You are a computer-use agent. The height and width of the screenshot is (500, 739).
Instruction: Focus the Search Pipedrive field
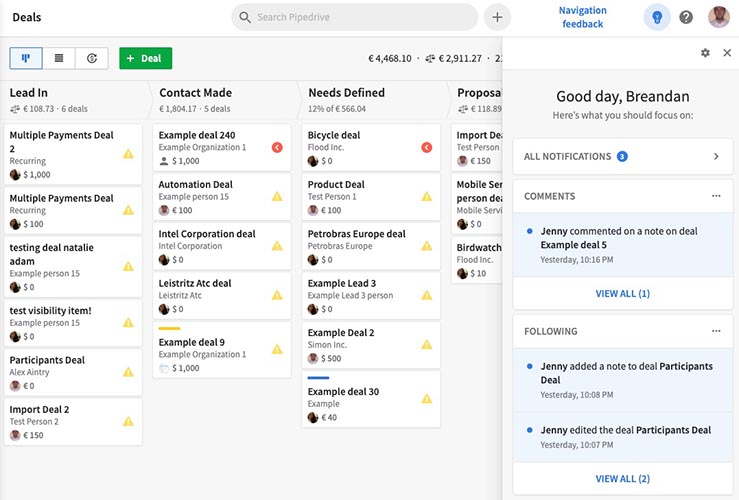pyautogui.click(x=354, y=17)
